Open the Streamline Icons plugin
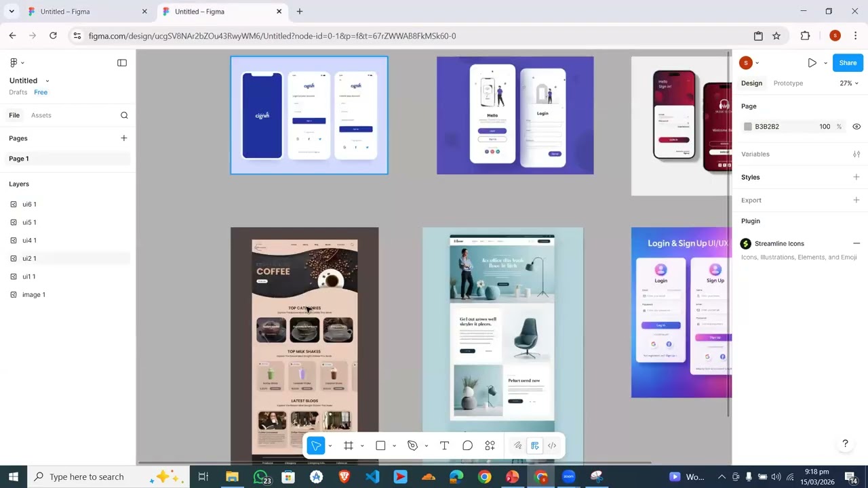 pyautogui.click(x=779, y=243)
